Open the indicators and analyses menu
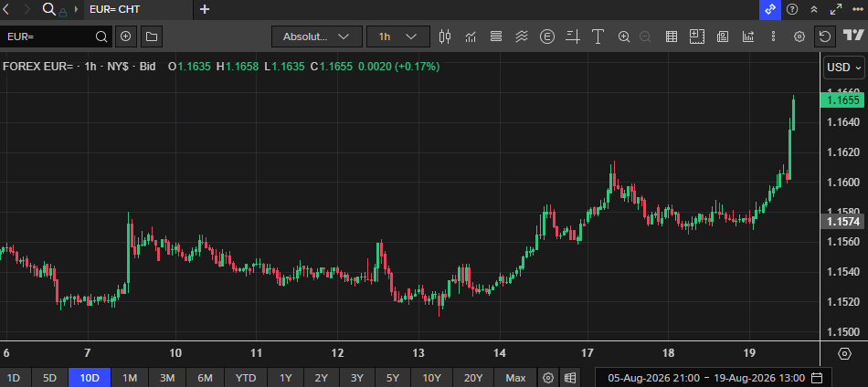 471,37
